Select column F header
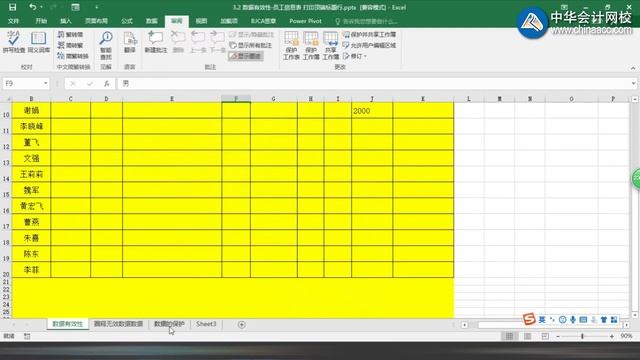This screenshot has height=360, width=640. point(236,99)
